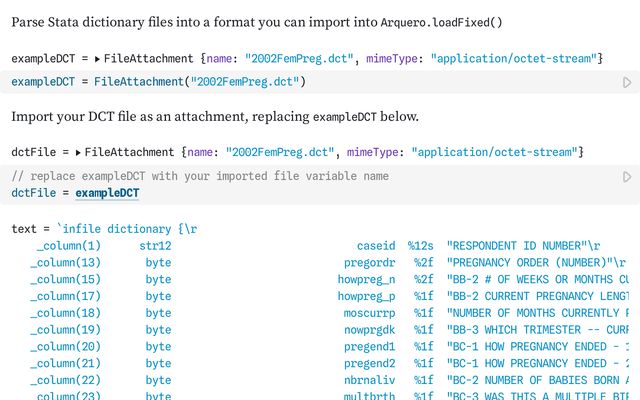The image size is (640, 400).
Task: Select the pregordr variable name
Action: 369,263
